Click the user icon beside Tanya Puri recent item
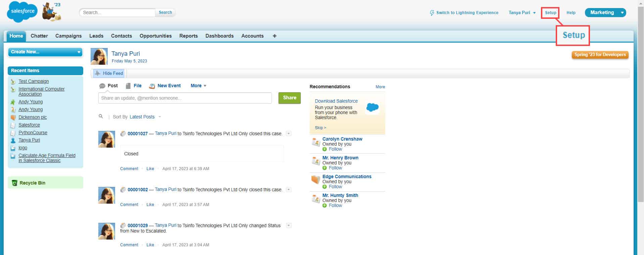This screenshot has height=255, width=644. click(13, 140)
